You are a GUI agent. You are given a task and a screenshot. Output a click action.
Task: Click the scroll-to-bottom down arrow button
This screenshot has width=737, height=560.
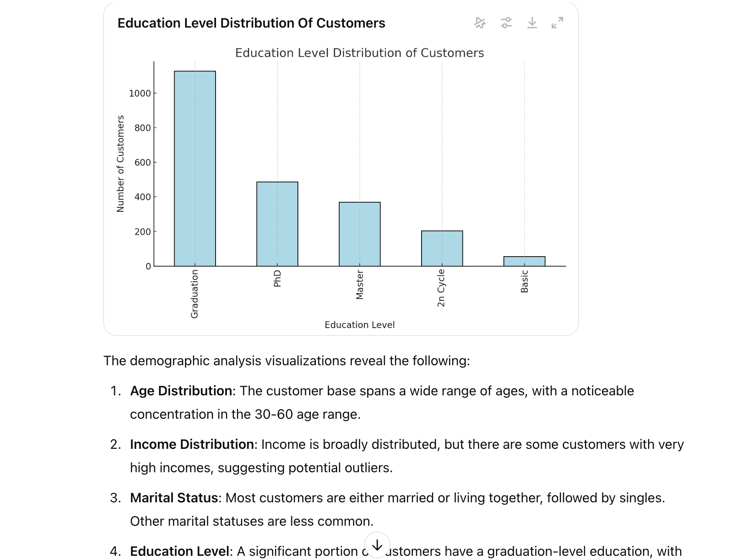coord(377,545)
